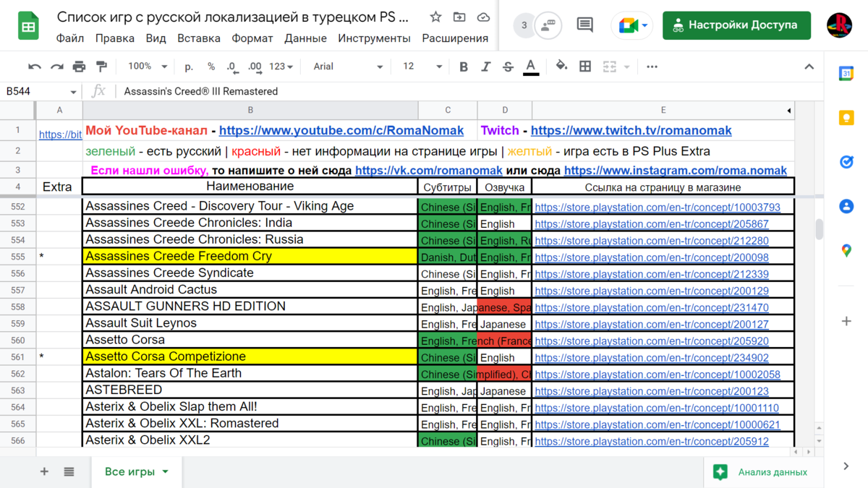
Task: Open name box dropdown
Action: pyautogui.click(x=73, y=92)
